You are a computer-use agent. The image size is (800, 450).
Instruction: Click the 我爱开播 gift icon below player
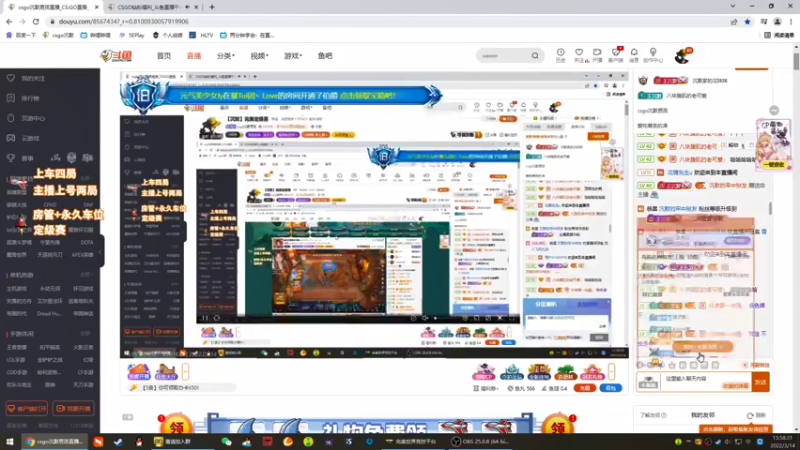coord(138,371)
